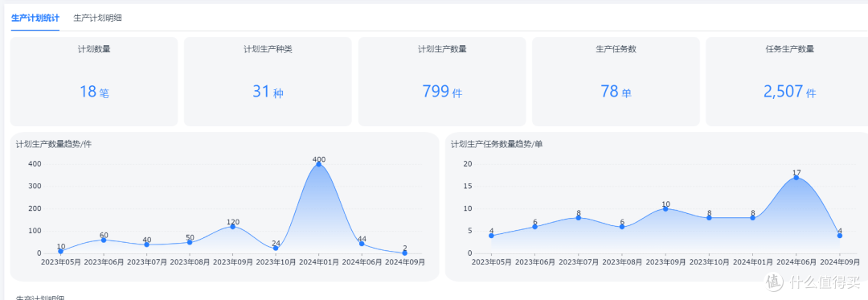Click the task chart 2023年06月 point labeled 6
Viewport: 868px width, 300px height.
tap(534, 226)
